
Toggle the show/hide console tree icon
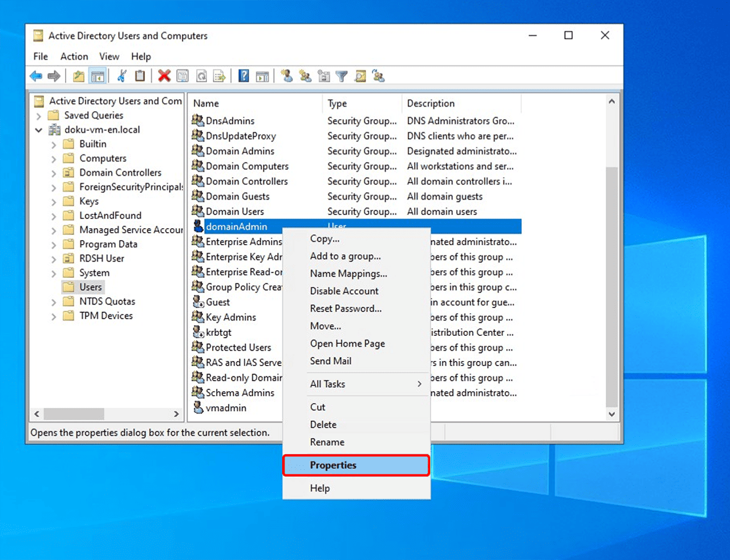coord(98,76)
